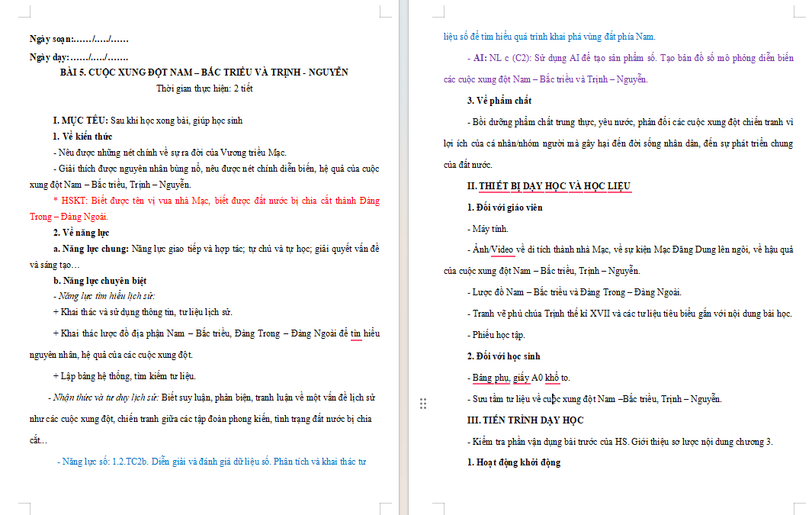Click the 'Bảng phụ, giấy A0 khổ to' line

click(x=519, y=378)
